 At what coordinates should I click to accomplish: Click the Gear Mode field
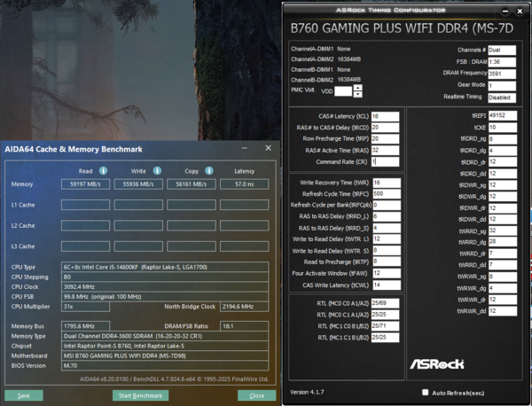[502, 85]
